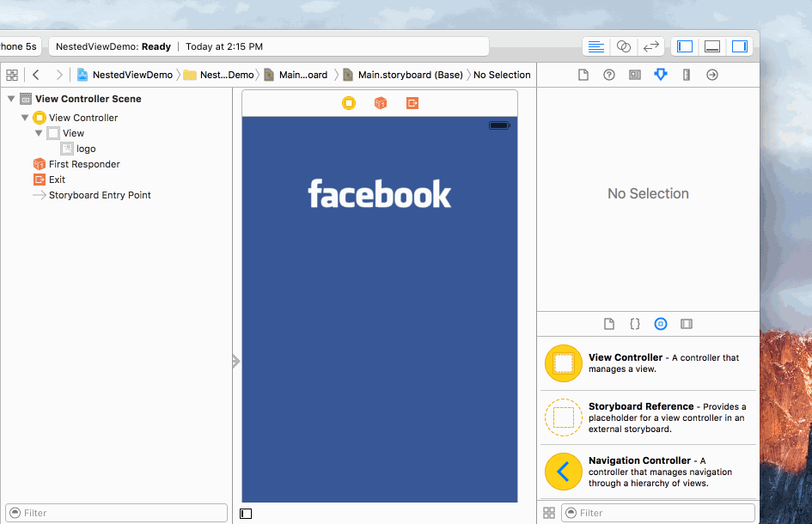Select the orange First Responder cube above the canvas
Screen dimensions: 812x524
pos(381,102)
